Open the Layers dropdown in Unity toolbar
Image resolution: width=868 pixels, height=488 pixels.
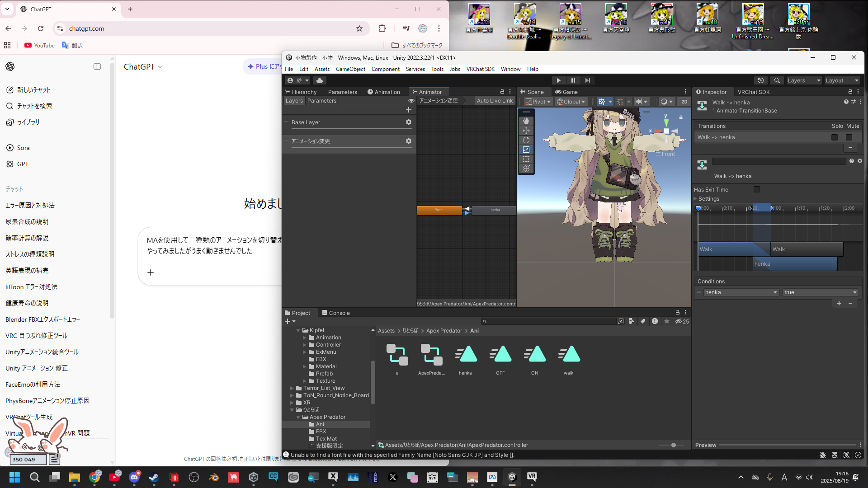tap(803, 80)
